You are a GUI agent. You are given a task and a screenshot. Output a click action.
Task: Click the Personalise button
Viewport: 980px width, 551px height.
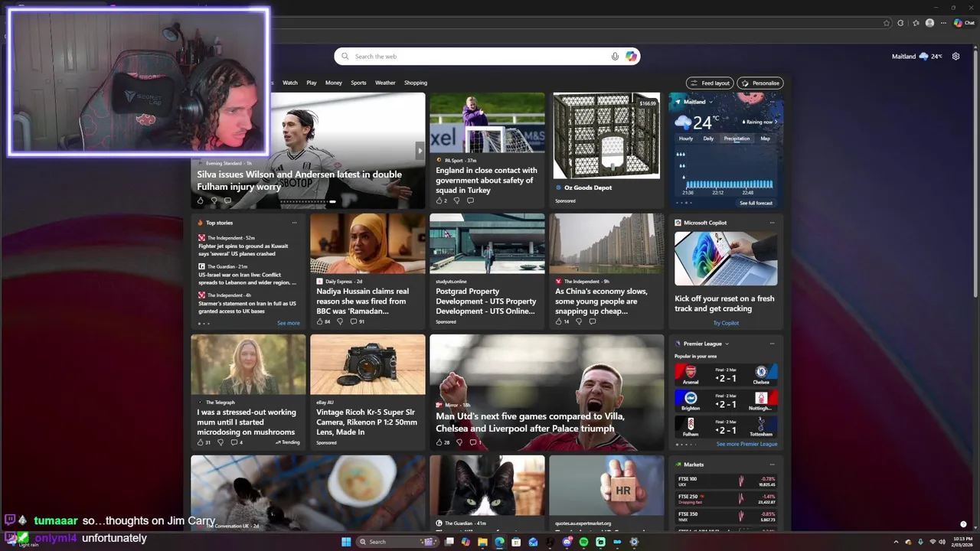[x=760, y=83]
